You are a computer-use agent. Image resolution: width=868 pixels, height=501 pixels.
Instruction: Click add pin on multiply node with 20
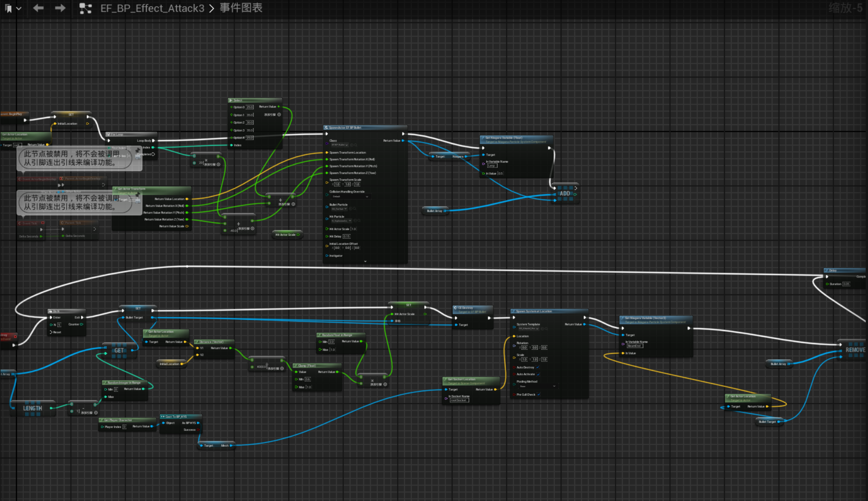(213, 164)
